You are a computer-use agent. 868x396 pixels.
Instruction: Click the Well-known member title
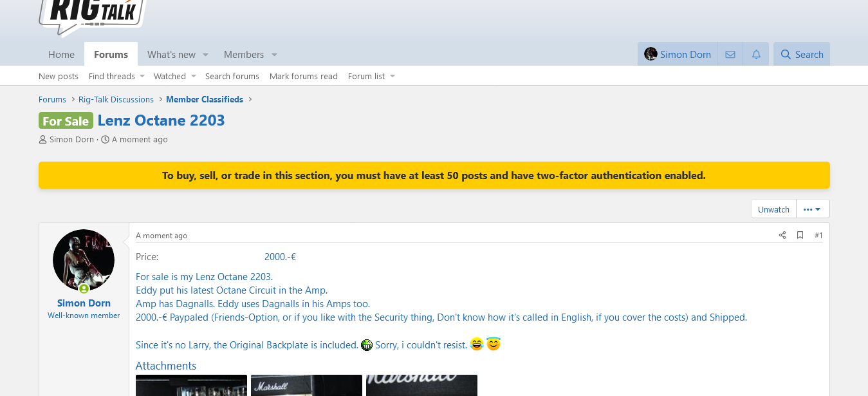pos(84,316)
